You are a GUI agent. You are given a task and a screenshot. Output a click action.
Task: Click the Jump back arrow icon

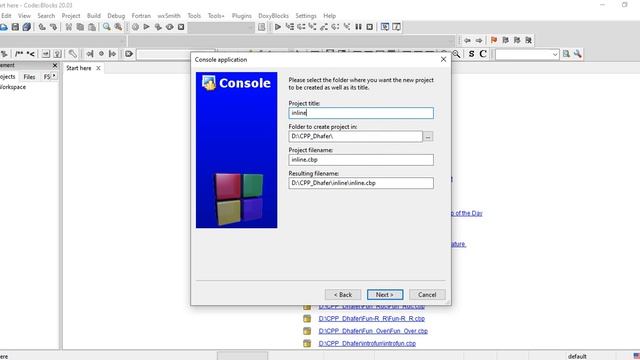point(467,40)
